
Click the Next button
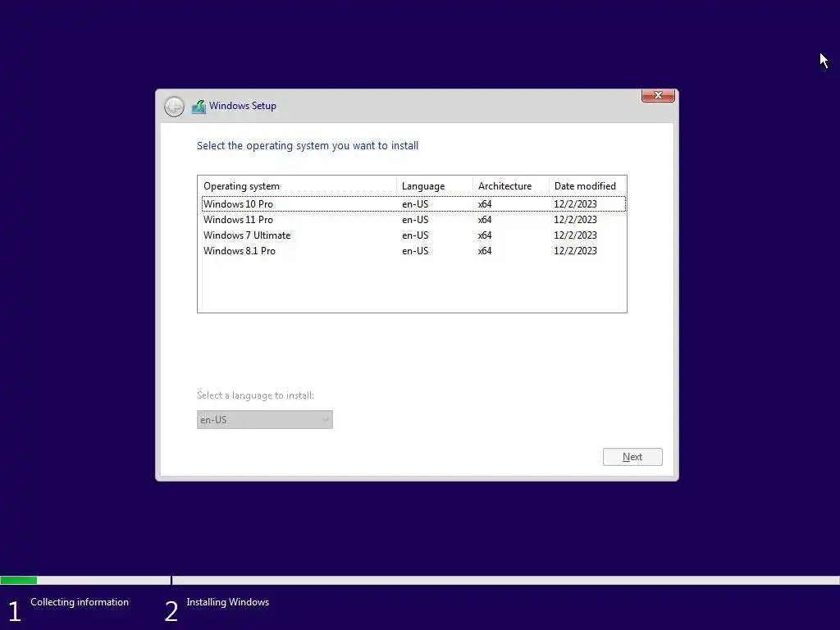pyautogui.click(x=632, y=457)
